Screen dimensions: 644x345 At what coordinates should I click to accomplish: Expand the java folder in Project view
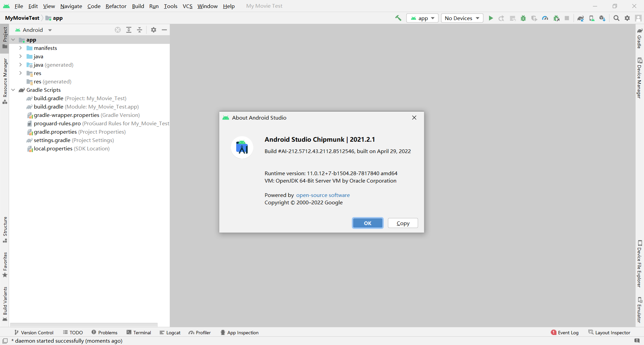coord(20,56)
